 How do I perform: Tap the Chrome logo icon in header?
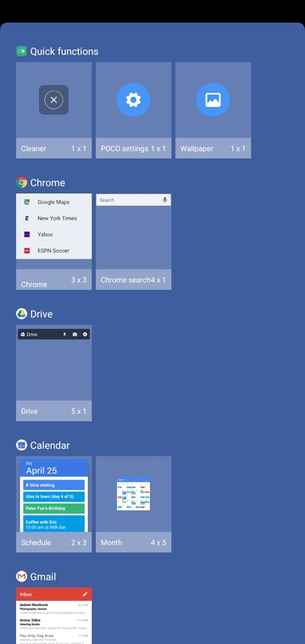[21, 182]
